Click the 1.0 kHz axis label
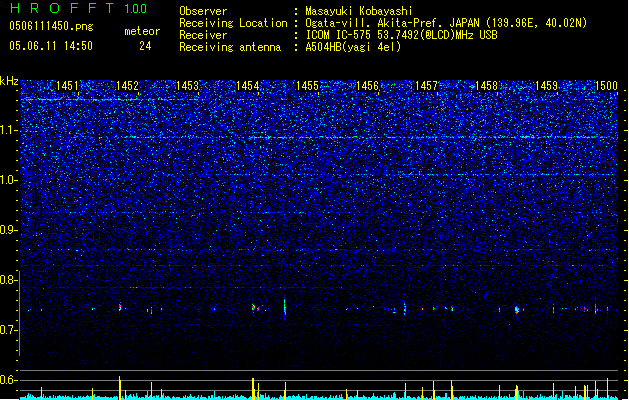The height and width of the screenshot is (400, 629). click(8, 180)
